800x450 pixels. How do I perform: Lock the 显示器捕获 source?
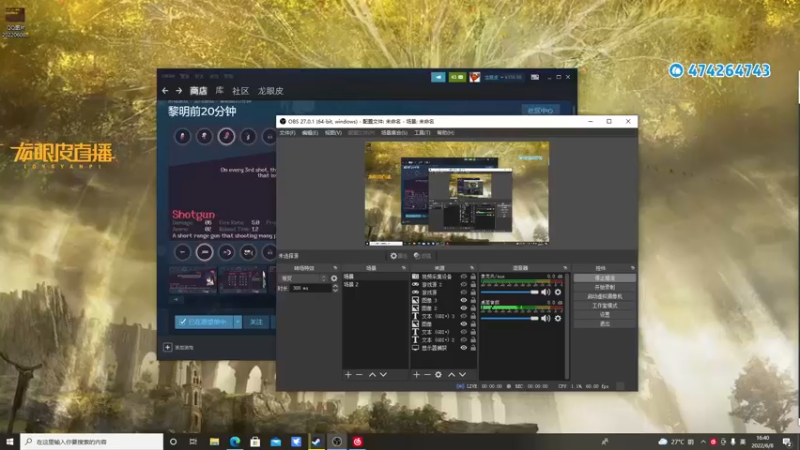(x=473, y=348)
